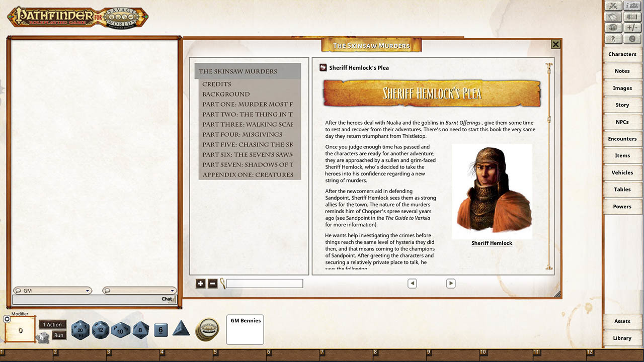Open the Modifiers plus/minus icon
This screenshot has height=362, width=644.
pos(632,28)
